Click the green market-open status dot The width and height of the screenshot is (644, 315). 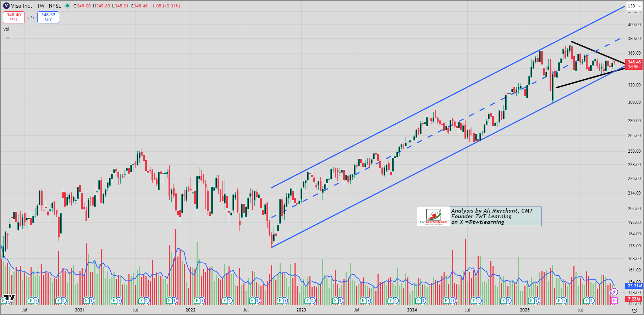click(67, 6)
